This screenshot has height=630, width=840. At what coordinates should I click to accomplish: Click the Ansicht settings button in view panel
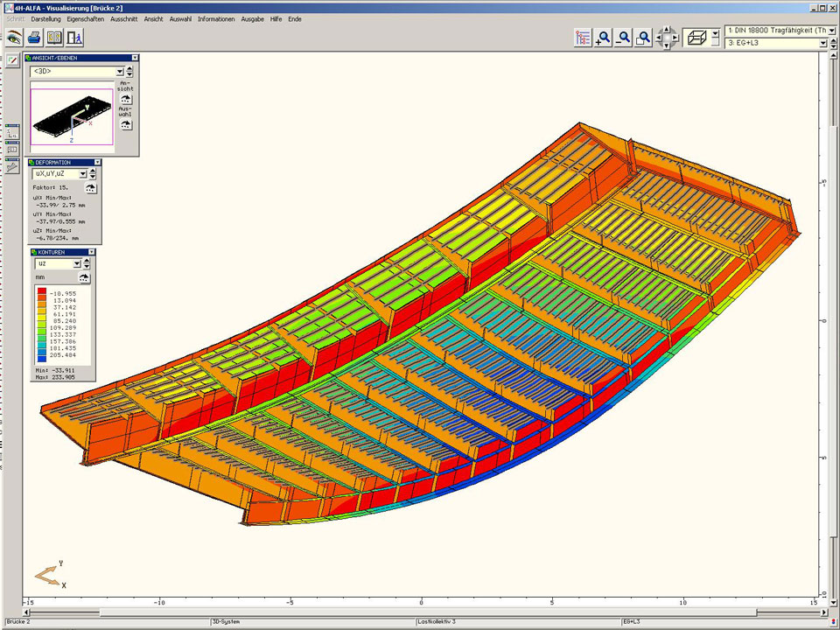pyautogui.click(x=126, y=99)
